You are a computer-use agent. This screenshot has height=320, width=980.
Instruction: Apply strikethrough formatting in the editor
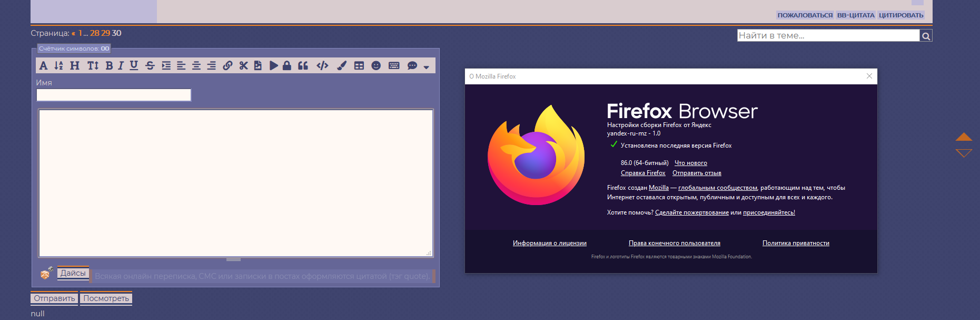pos(150,65)
